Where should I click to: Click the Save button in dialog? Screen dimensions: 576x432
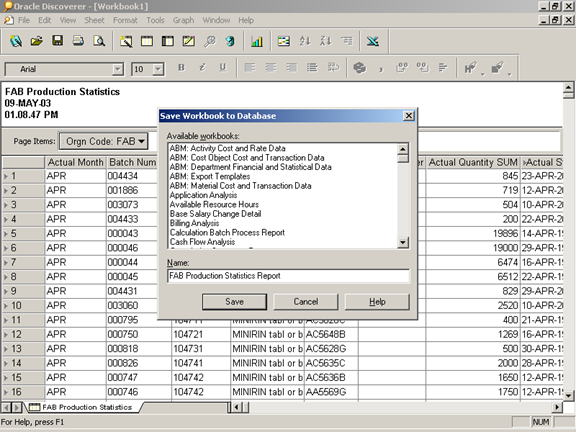tap(234, 302)
